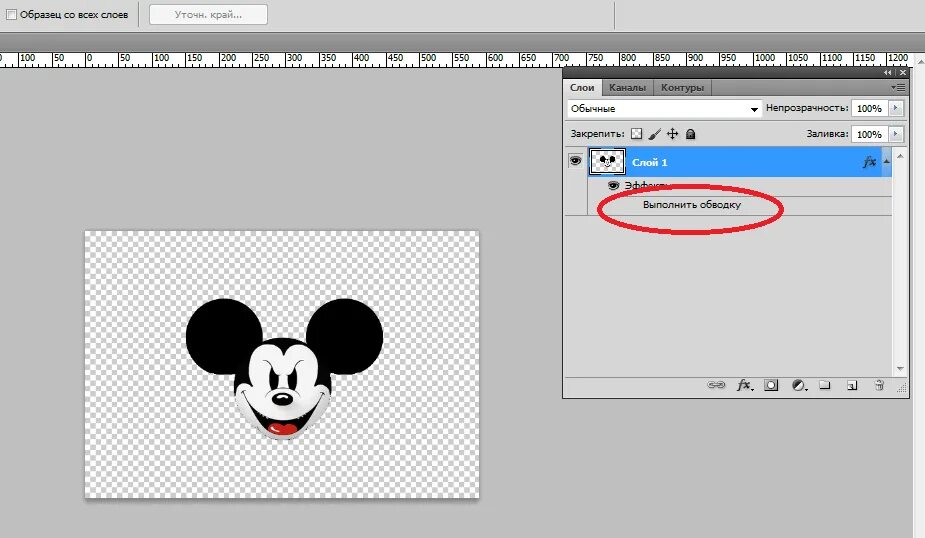
Task: Enable Образец со всех слоев checkbox
Action: click(x=11, y=15)
